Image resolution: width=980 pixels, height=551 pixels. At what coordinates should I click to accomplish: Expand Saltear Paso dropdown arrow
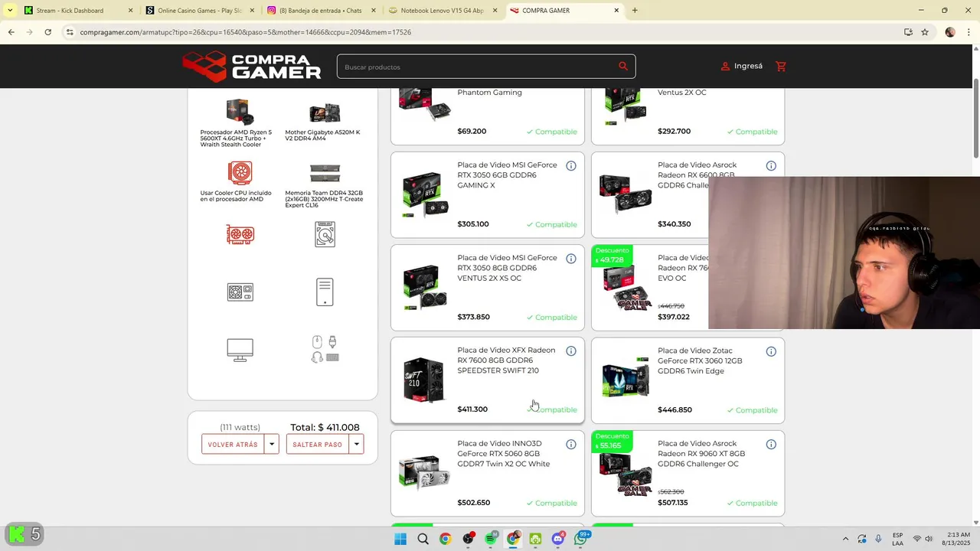click(x=356, y=445)
